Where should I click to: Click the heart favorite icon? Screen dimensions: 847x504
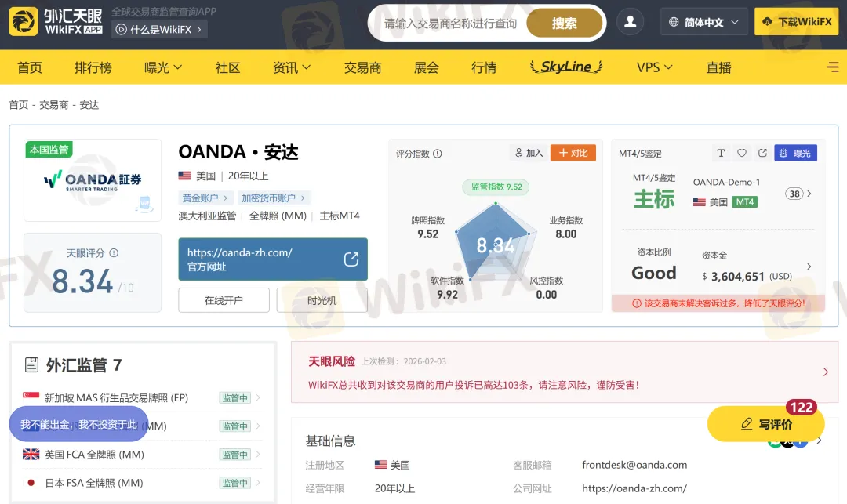[742, 153]
